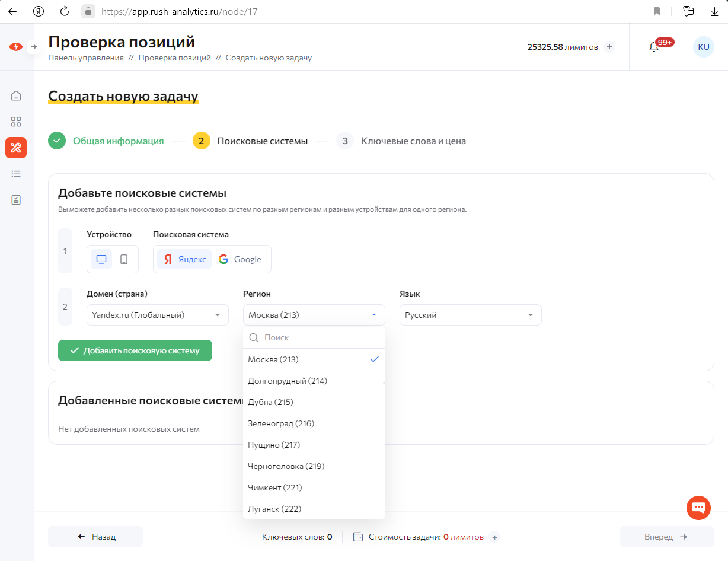Open the Язык dropdown set to Русский
The height and width of the screenshot is (561, 728).
[470, 315]
